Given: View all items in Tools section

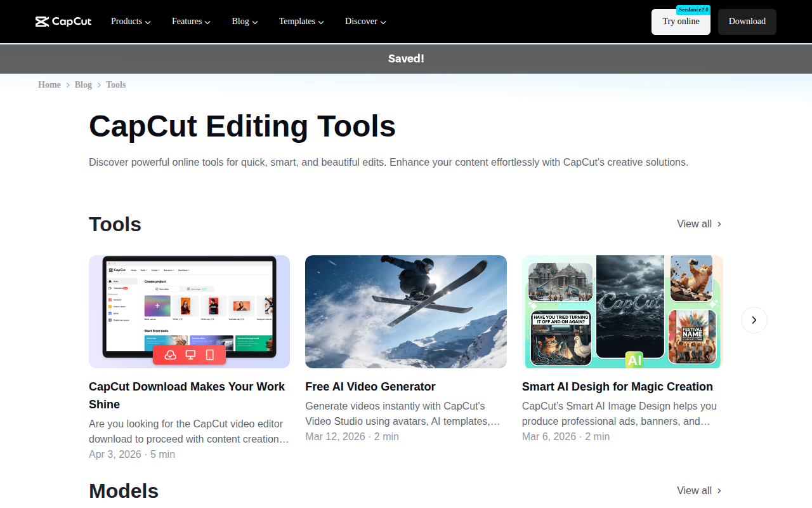Looking at the screenshot, I should (x=699, y=224).
